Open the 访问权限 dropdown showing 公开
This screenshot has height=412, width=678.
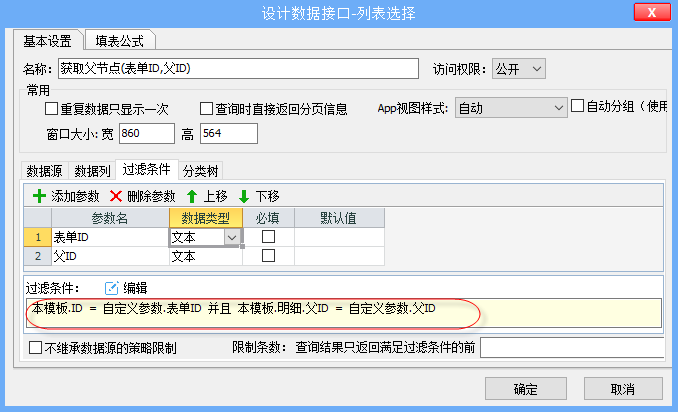point(518,69)
